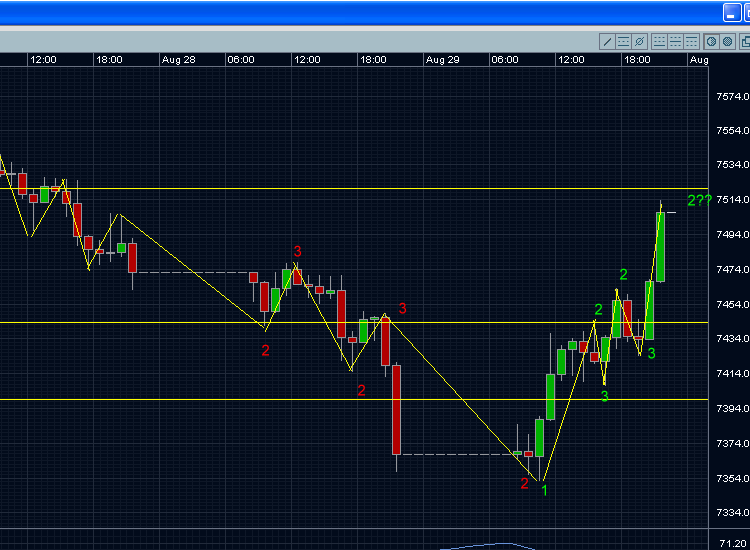Select the yellow horizontal line near 7444
The width and height of the screenshot is (750, 550).
(x=354, y=323)
